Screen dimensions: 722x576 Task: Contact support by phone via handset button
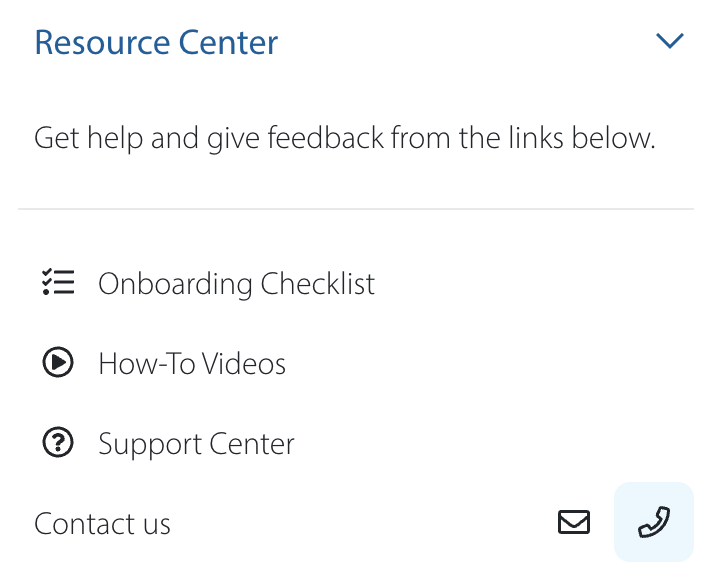click(653, 522)
